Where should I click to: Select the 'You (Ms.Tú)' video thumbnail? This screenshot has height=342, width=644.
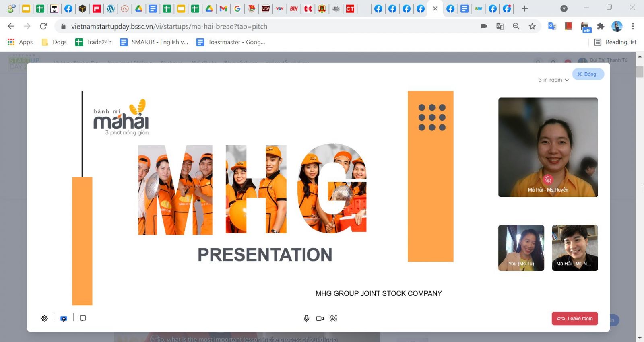tap(521, 248)
